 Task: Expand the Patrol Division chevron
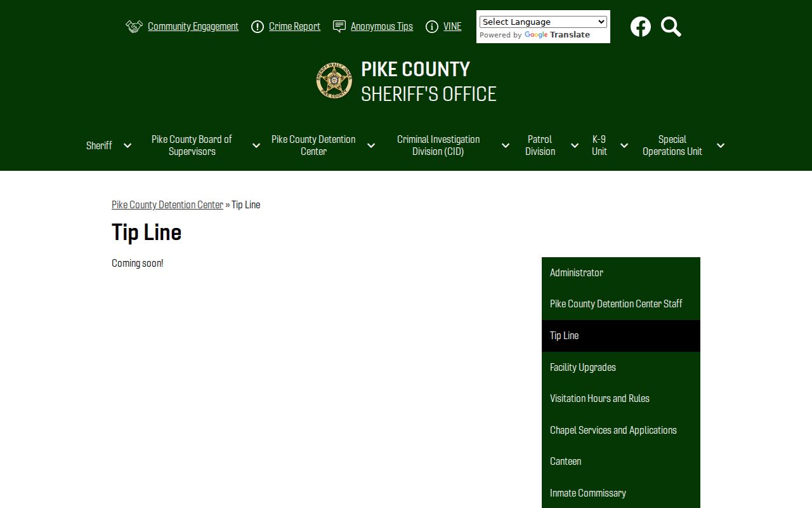pos(575,145)
